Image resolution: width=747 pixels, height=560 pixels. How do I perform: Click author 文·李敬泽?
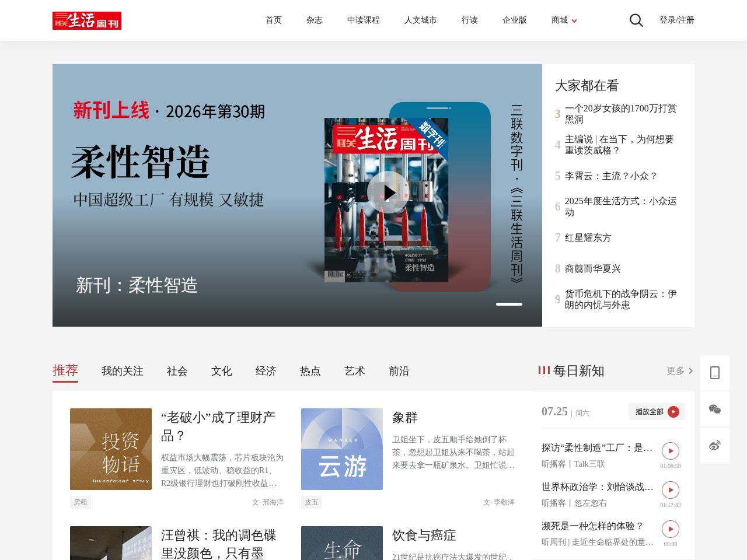(499, 502)
